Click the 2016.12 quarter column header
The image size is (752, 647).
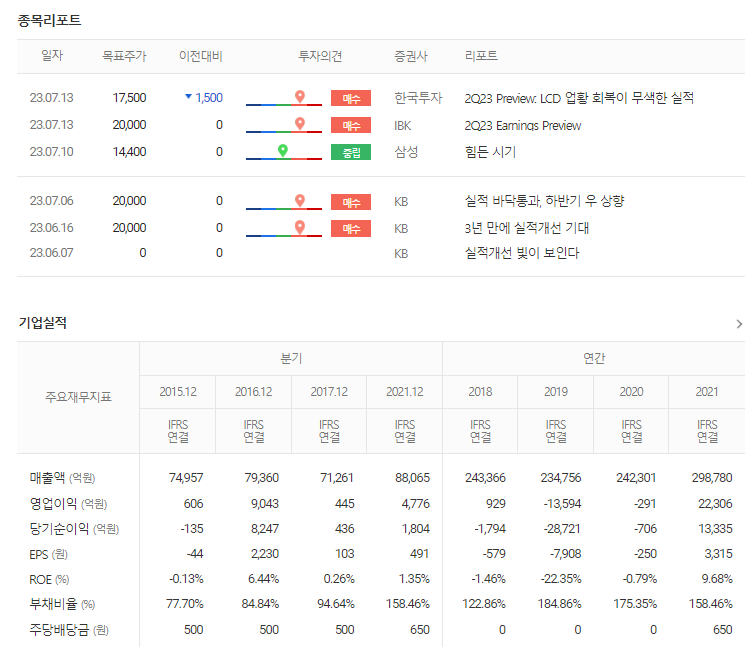pyautogui.click(x=253, y=392)
